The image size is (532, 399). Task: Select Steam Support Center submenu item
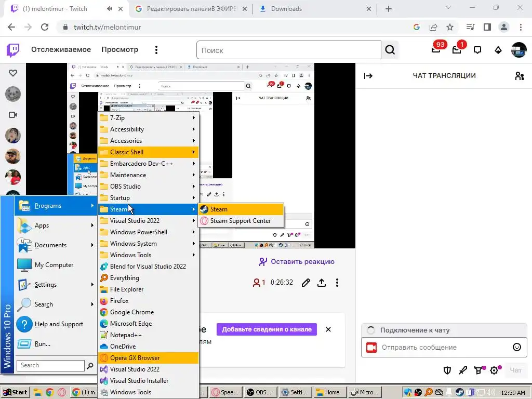coord(241,221)
